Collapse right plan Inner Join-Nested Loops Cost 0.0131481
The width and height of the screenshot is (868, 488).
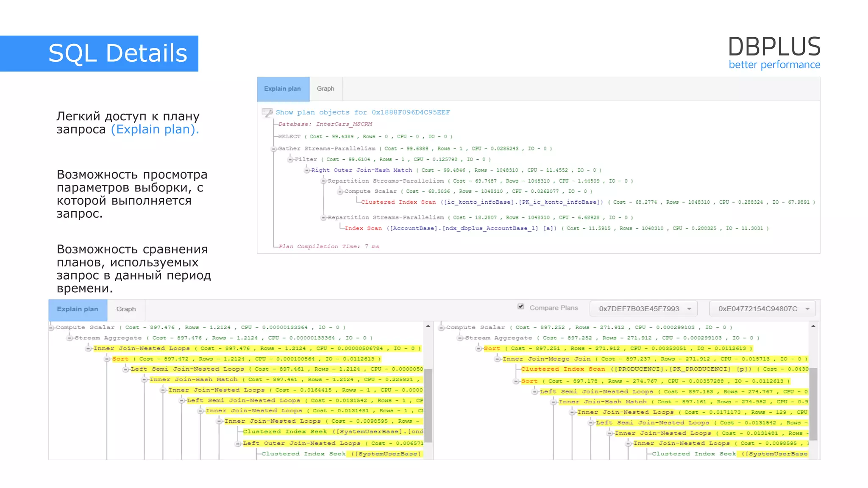point(609,433)
